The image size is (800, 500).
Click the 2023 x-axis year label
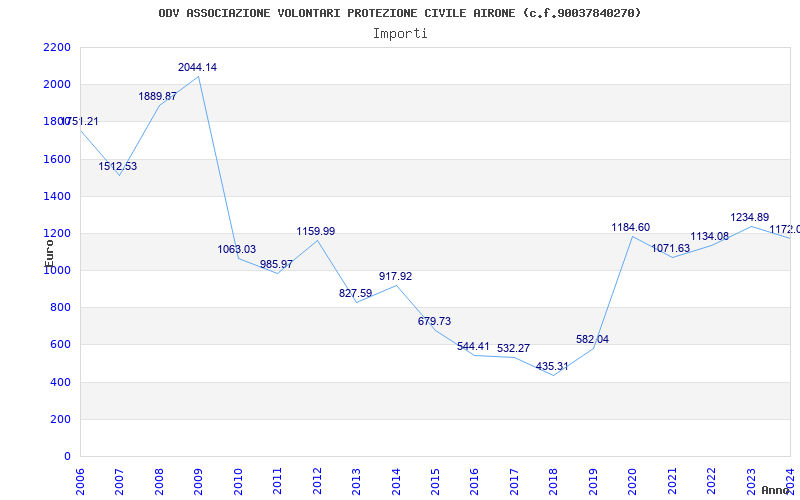(751, 482)
